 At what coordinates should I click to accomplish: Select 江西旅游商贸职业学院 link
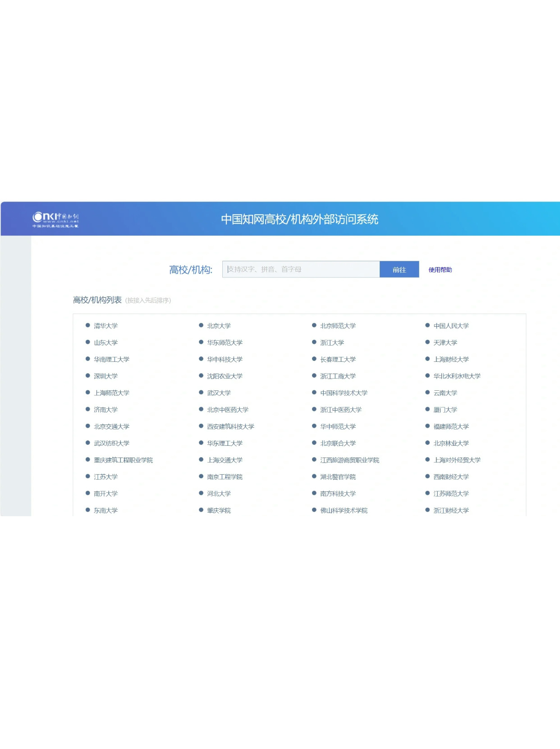coord(349,460)
